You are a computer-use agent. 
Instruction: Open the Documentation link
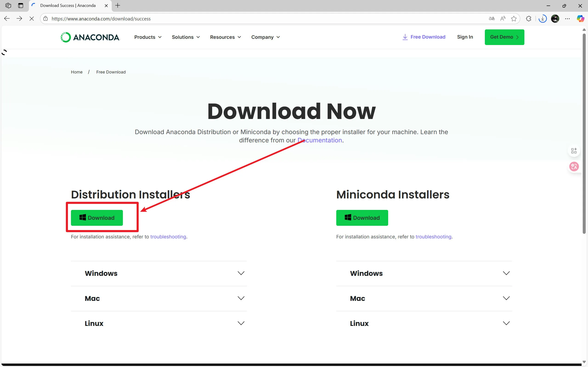[319, 140]
